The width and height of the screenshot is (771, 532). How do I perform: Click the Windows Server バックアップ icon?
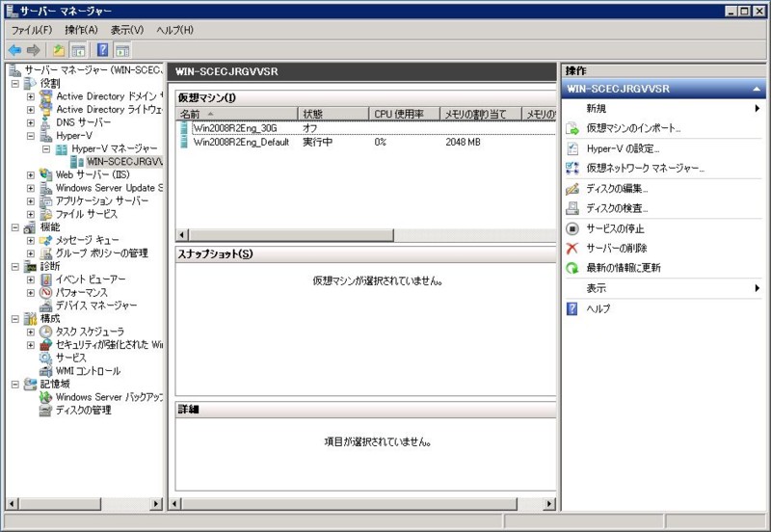[x=45, y=397]
